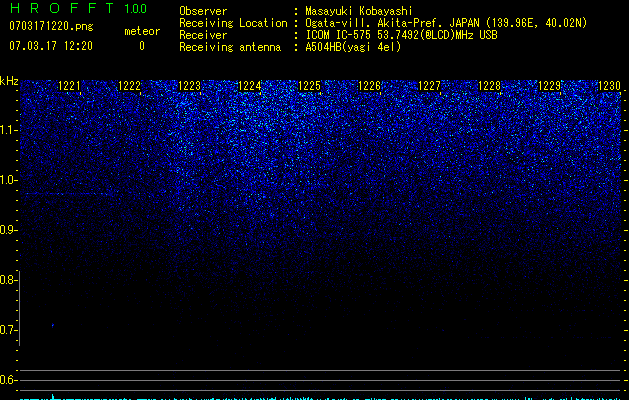Image resolution: width=629 pixels, height=400 pixels.
Task: Click observer name Masayuki Kobayashi
Action: tap(359, 11)
